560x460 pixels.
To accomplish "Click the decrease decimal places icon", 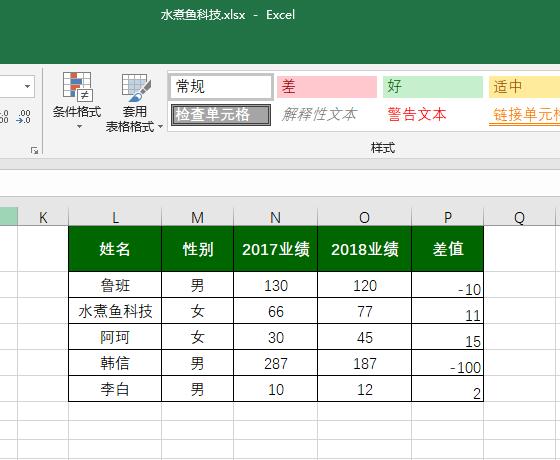I will [x=24, y=117].
